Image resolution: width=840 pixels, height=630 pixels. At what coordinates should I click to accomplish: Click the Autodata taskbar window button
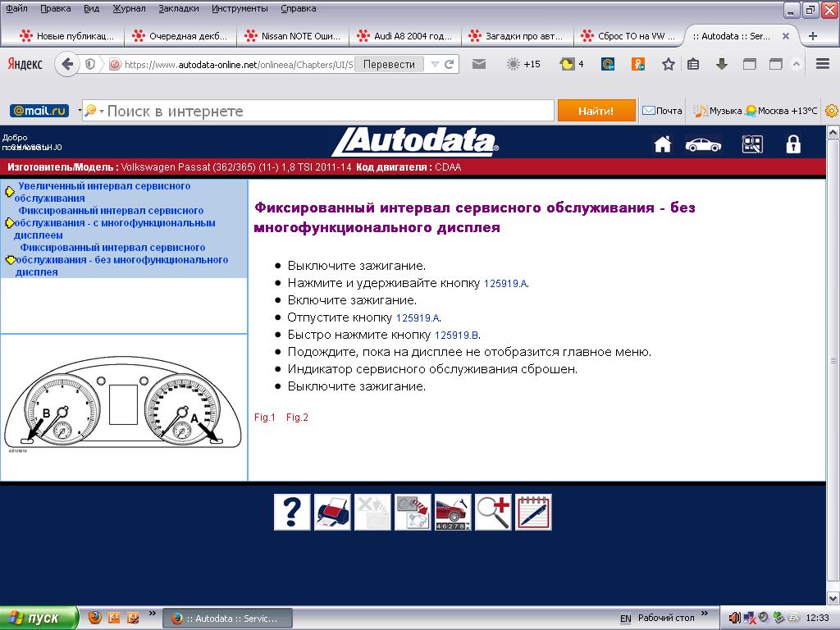click(228, 619)
